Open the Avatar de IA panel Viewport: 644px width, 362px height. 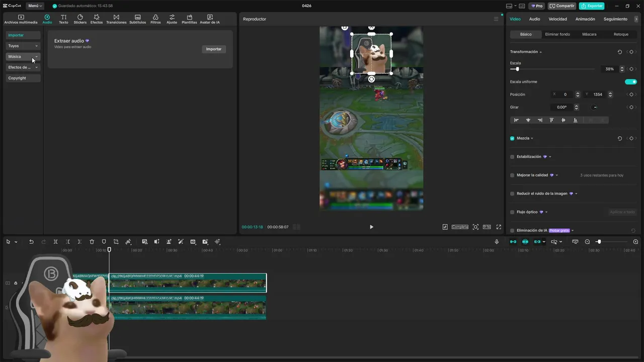[x=210, y=19]
